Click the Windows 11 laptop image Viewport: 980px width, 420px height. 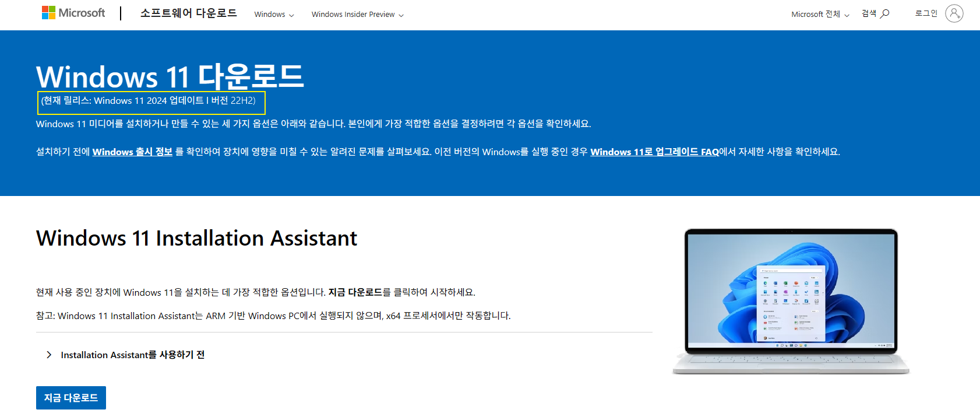pyautogui.click(x=791, y=301)
